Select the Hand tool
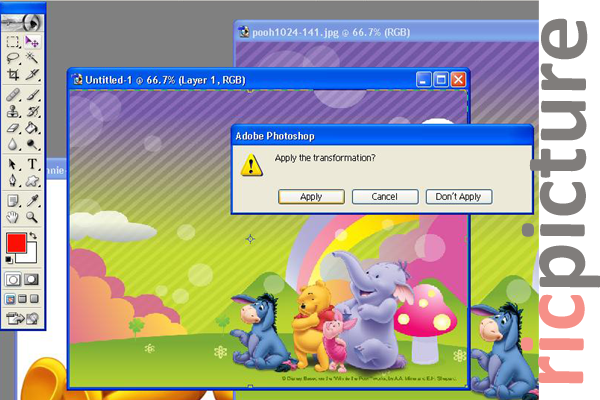Viewport: 600px width, 400px height. [13, 217]
